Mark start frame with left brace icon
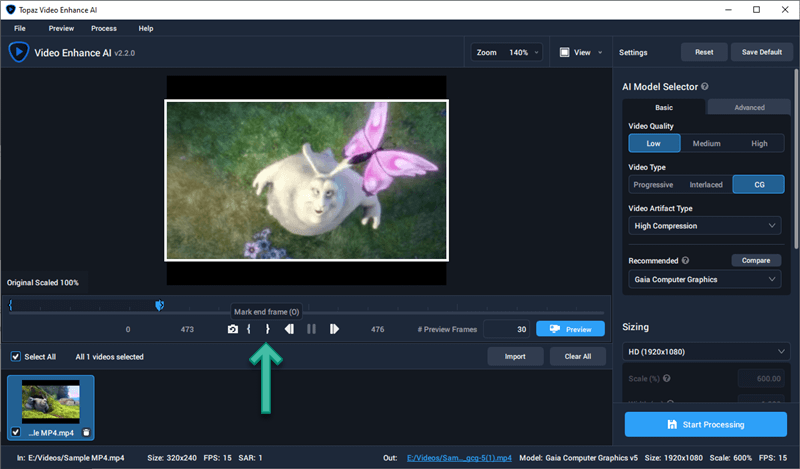This screenshot has width=800, height=469. click(249, 329)
